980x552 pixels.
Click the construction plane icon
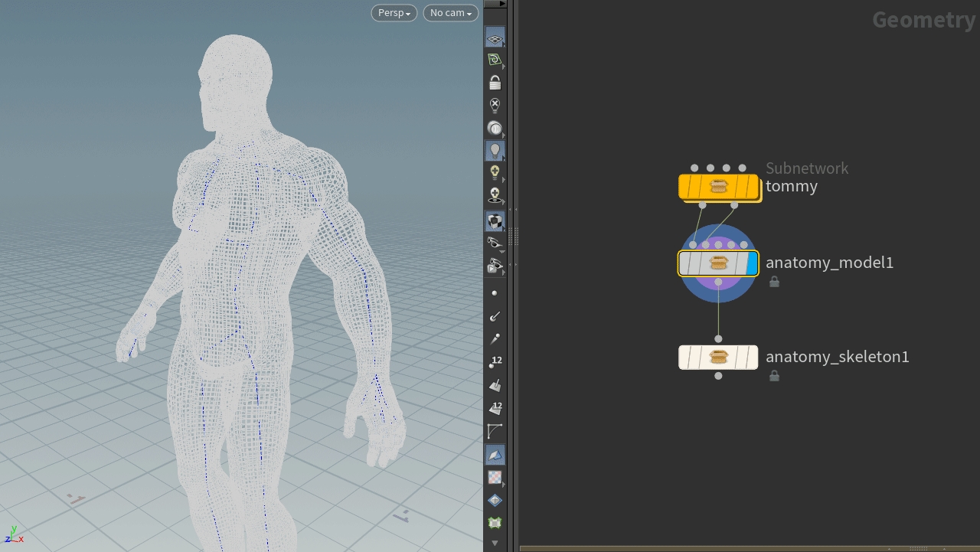pyautogui.click(x=495, y=60)
